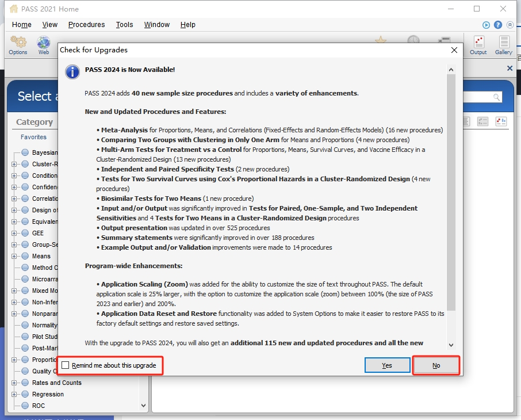The width and height of the screenshot is (521, 420).
Task: Expand the Rates and Counts node
Action: tap(14, 383)
